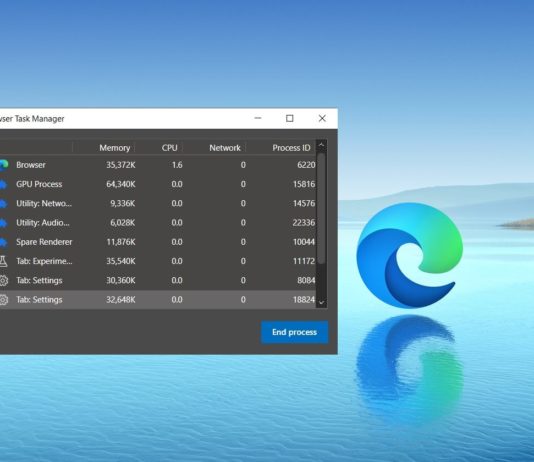Click process ID 22336
534x462 pixels.
tap(304, 223)
